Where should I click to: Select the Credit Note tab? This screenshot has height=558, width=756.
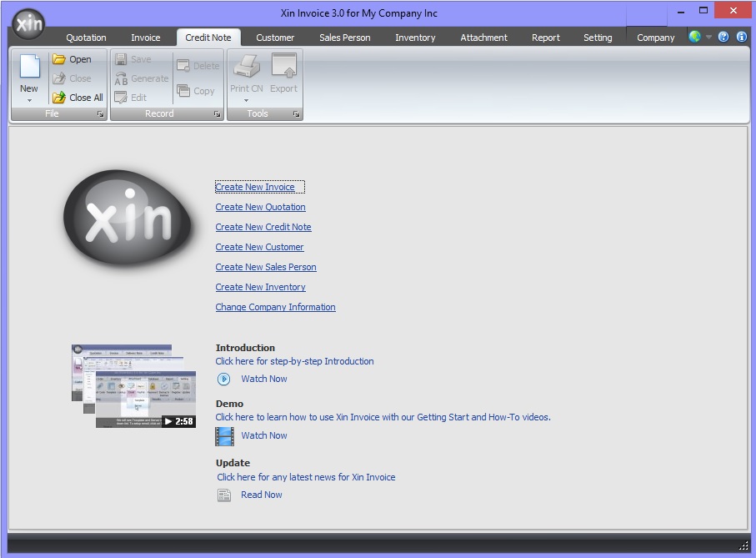coord(208,38)
